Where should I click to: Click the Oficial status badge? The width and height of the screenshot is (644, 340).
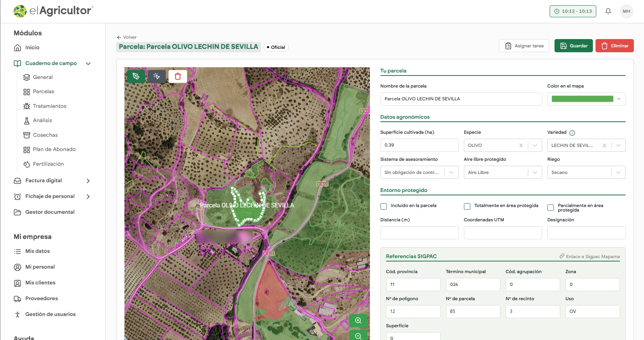[276, 47]
